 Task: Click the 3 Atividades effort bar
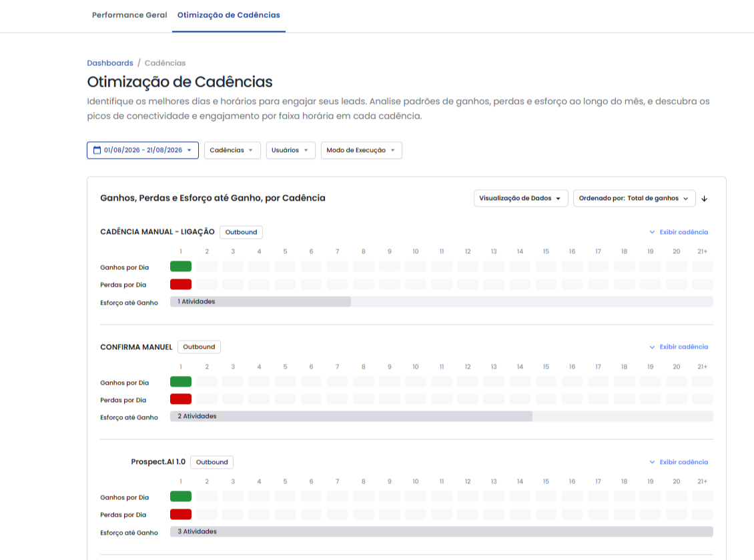[x=442, y=531]
